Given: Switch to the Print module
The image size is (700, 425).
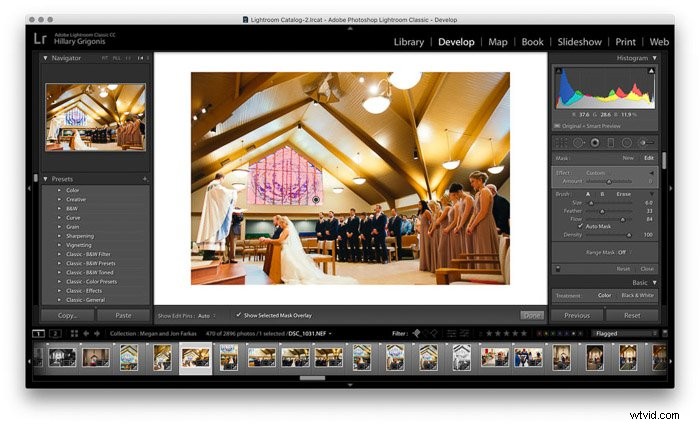Looking at the screenshot, I should [625, 42].
